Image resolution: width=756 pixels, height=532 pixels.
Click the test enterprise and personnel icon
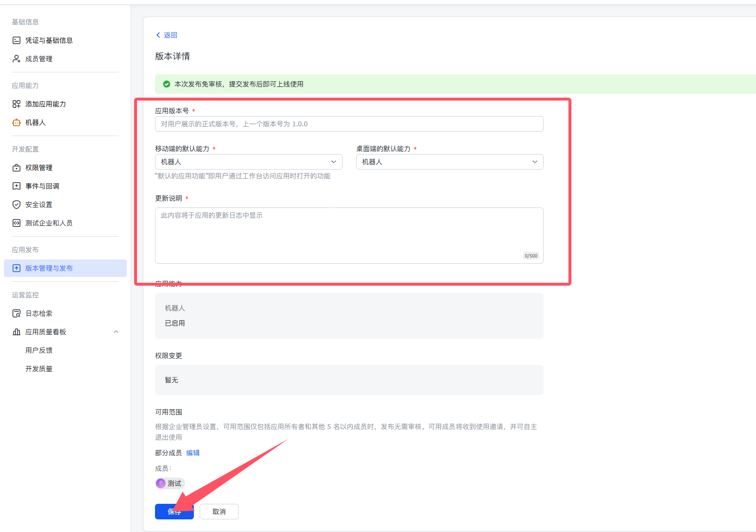[17, 223]
